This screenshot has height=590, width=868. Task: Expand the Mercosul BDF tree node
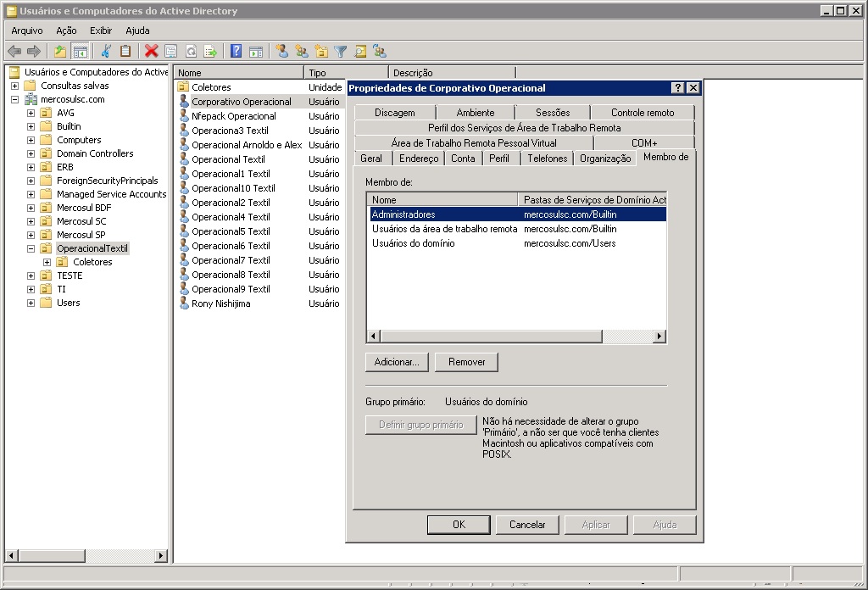pyautogui.click(x=31, y=208)
